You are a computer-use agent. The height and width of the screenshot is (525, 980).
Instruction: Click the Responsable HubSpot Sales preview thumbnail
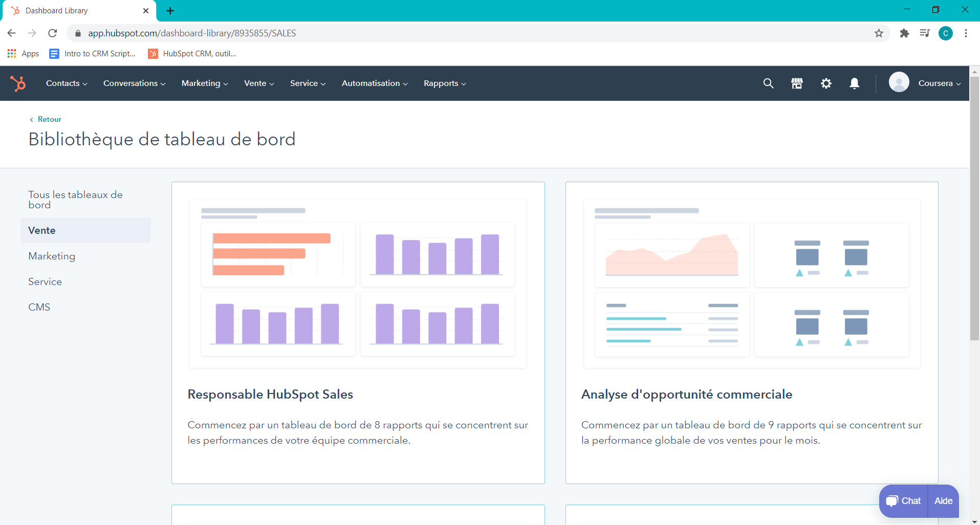pyautogui.click(x=358, y=283)
